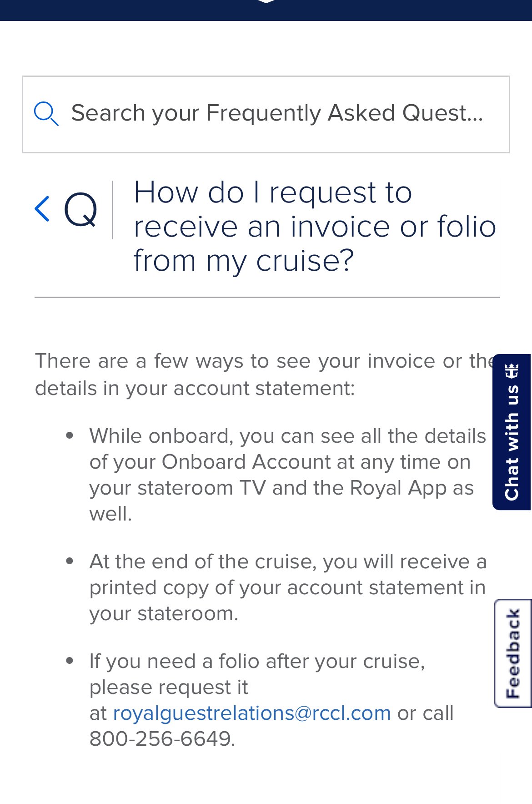Click the dark navy top header bar
532x804 pixels.
click(x=266, y=10)
